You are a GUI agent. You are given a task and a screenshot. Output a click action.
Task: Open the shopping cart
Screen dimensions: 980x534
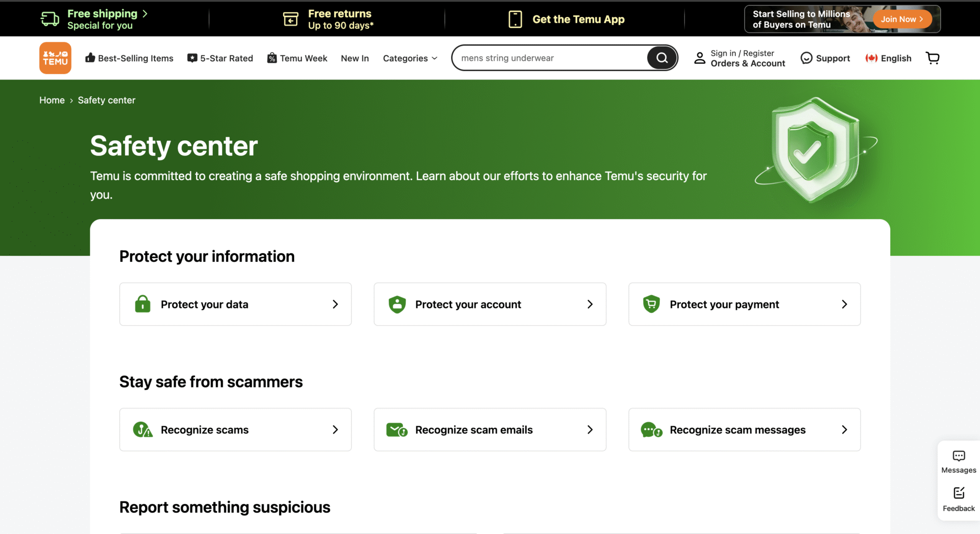pos(933,58)
